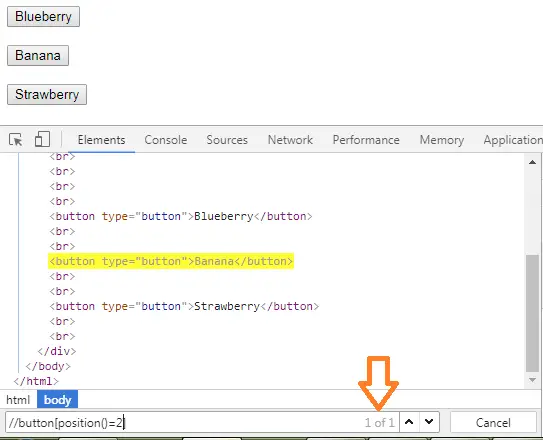The height and width of the screenshot is (440, 543).
Task: Click the DOM panel scrollbar thumb
Action: (x=532, y=313)
